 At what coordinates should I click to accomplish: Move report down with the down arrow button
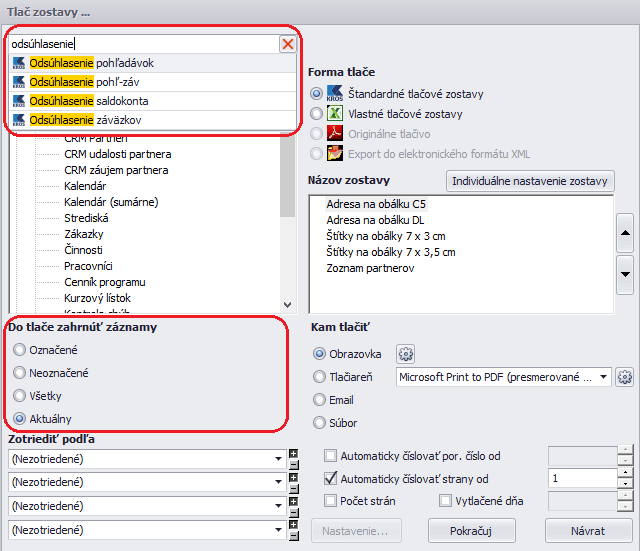tap(625, 271)
